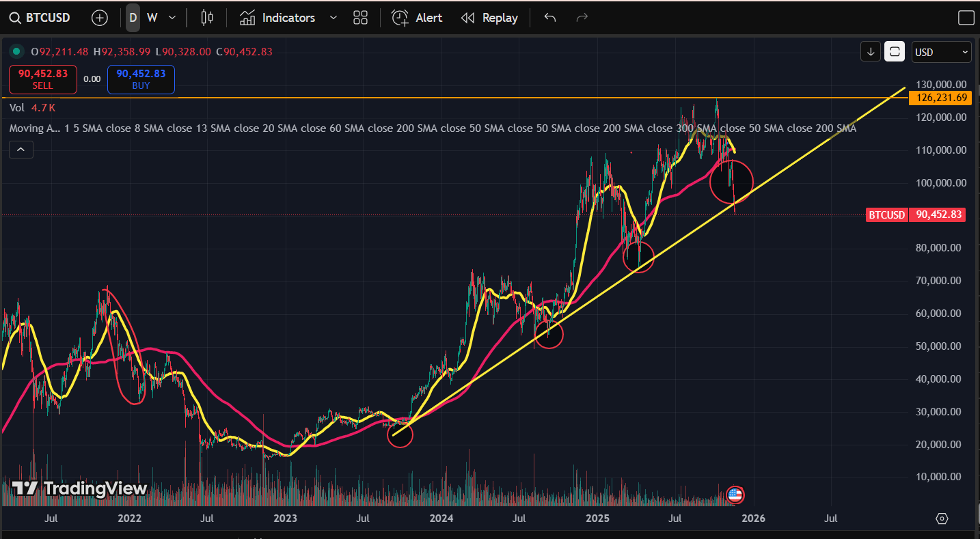980x539 pixels.
Task: Open the candlestick chart type selector
Action: tap(207, 18)
